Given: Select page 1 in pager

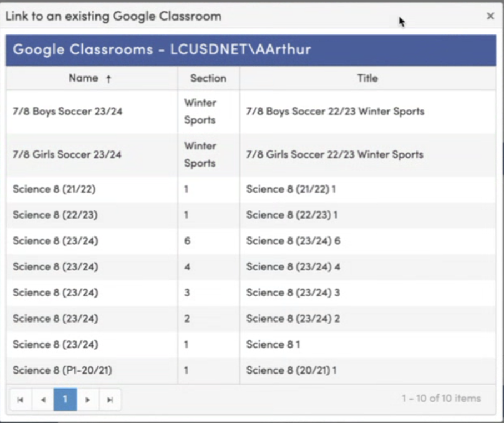Looking at the screenshot, I should tap(65, 400).
